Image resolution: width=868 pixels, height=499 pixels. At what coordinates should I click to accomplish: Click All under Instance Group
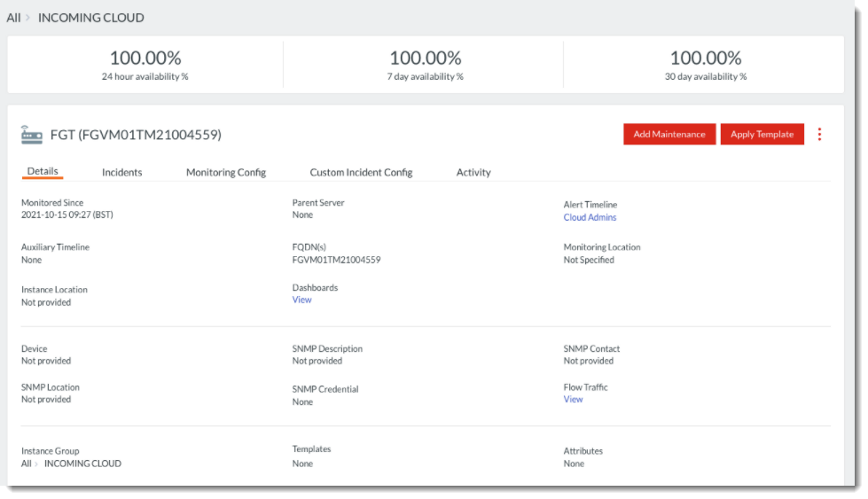26,464
